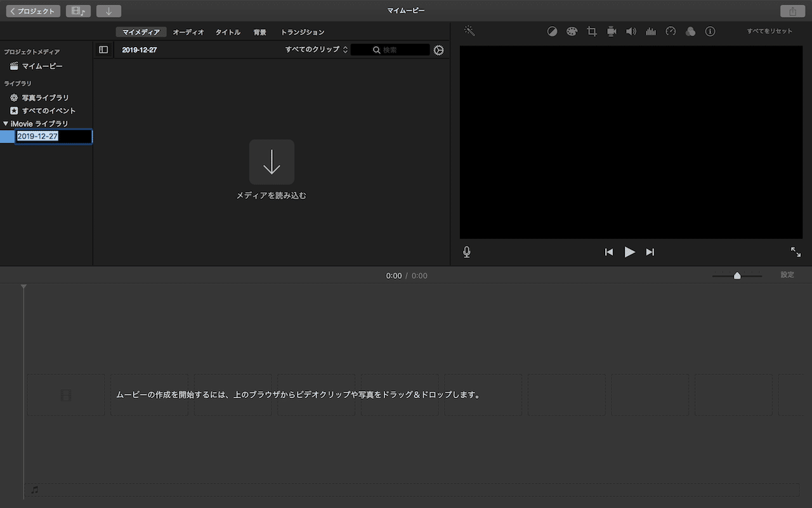Switch to the オーディオ tab
This screenshot has width=812, height=508.
tap(188, 32)
